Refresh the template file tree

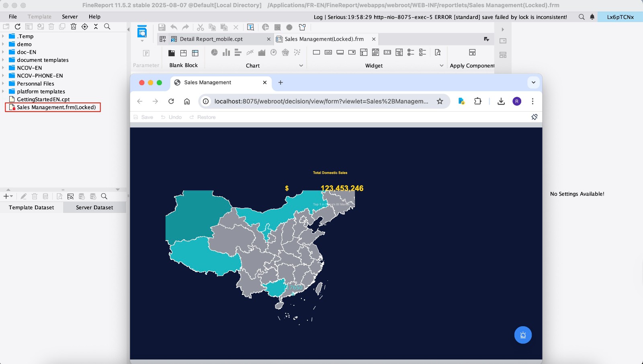click(x=17, y=27)
